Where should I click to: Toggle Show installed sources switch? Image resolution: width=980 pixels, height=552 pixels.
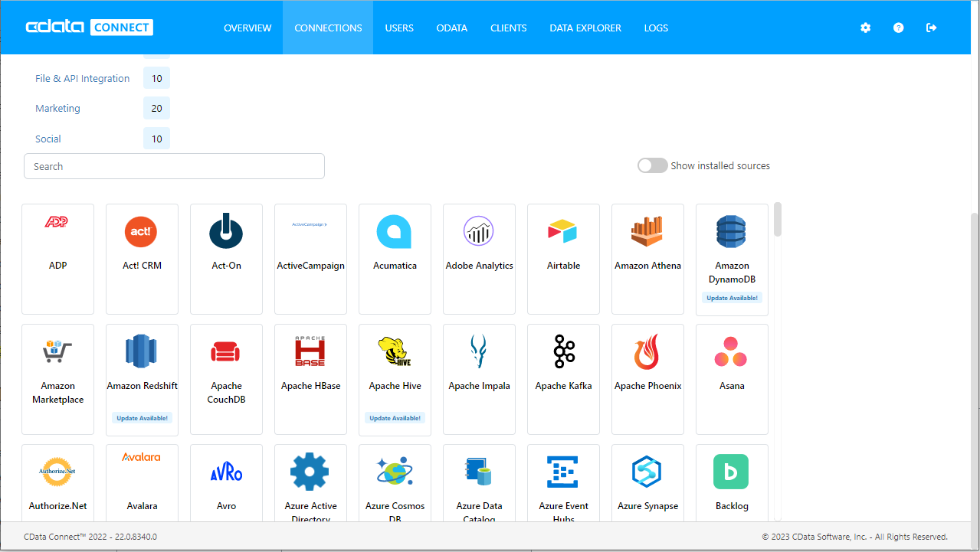(653, 165)
